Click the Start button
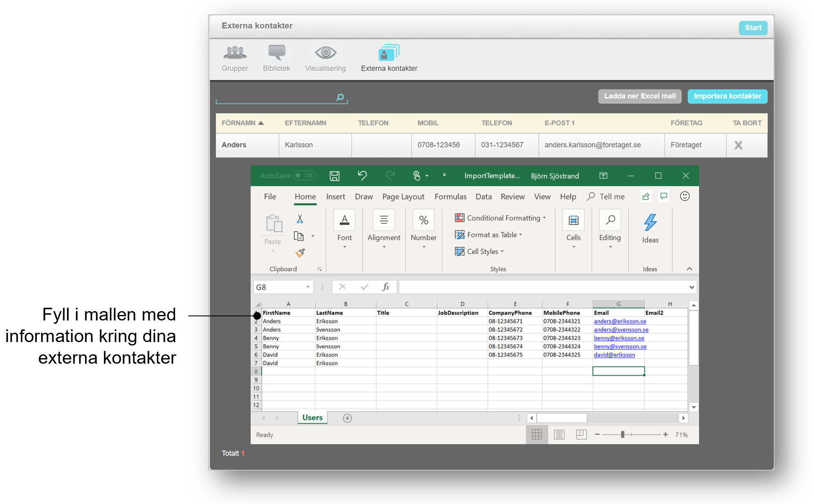The height and width of the screenshot is (504, 814). click(753, 28)
